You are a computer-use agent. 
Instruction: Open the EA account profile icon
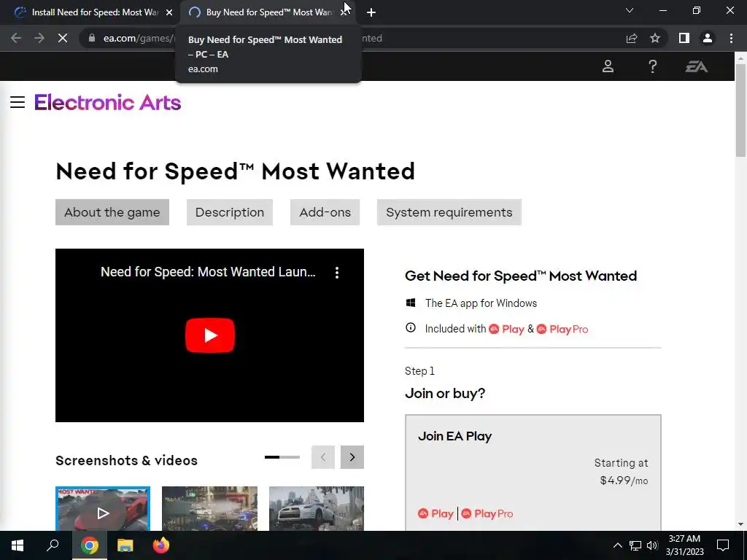pyautogui.click(x=608, y=66)
